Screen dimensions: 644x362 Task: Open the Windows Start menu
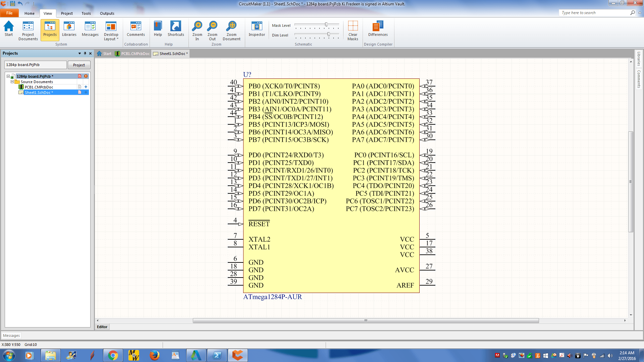[9, 355]
